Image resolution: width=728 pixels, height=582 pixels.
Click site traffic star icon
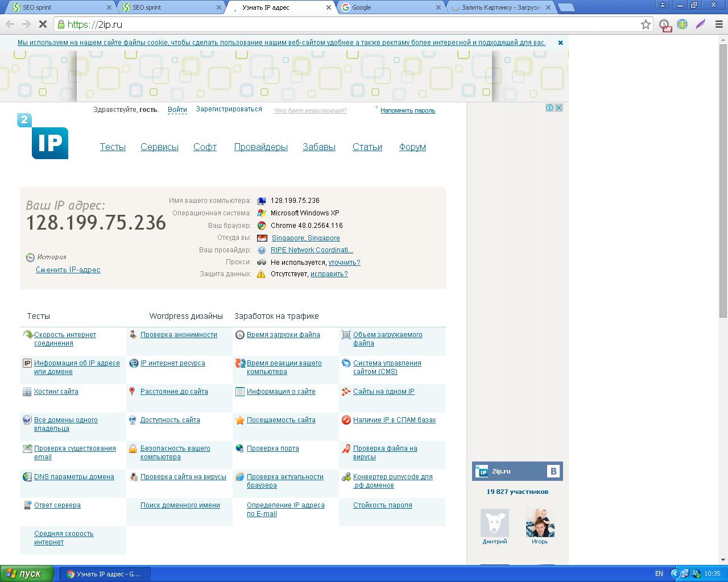(240, 420)
